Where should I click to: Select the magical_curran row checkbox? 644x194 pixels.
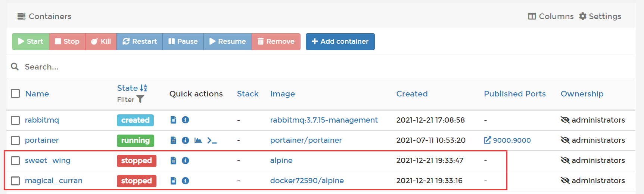[x=15, y=181]
